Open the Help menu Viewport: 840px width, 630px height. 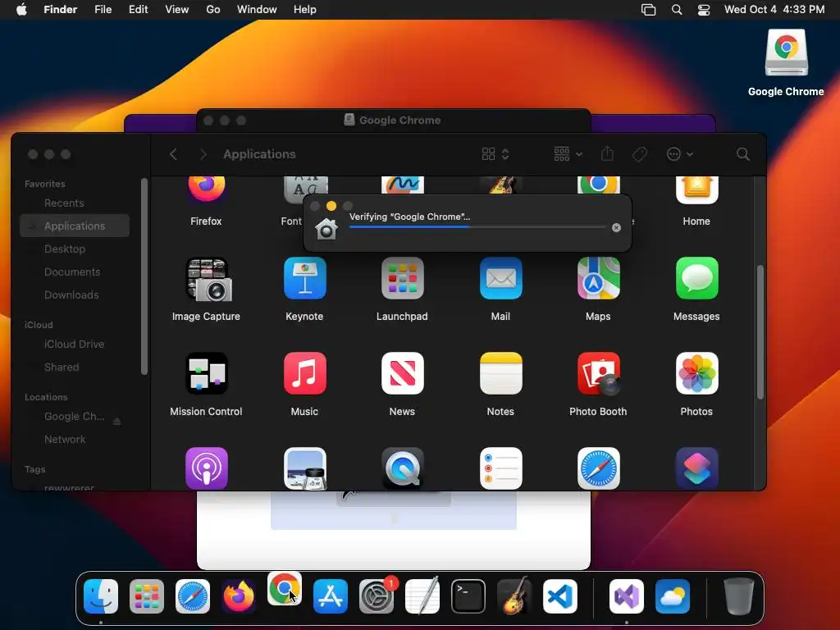305,10
